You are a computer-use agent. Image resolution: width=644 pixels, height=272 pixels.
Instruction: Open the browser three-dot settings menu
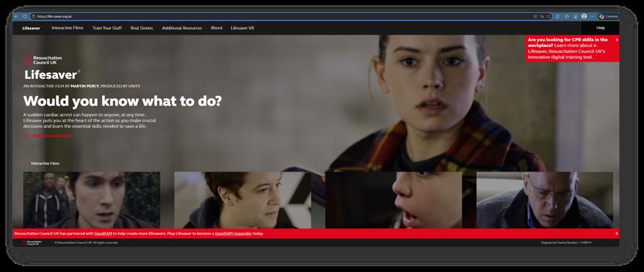tap(592, 16)
